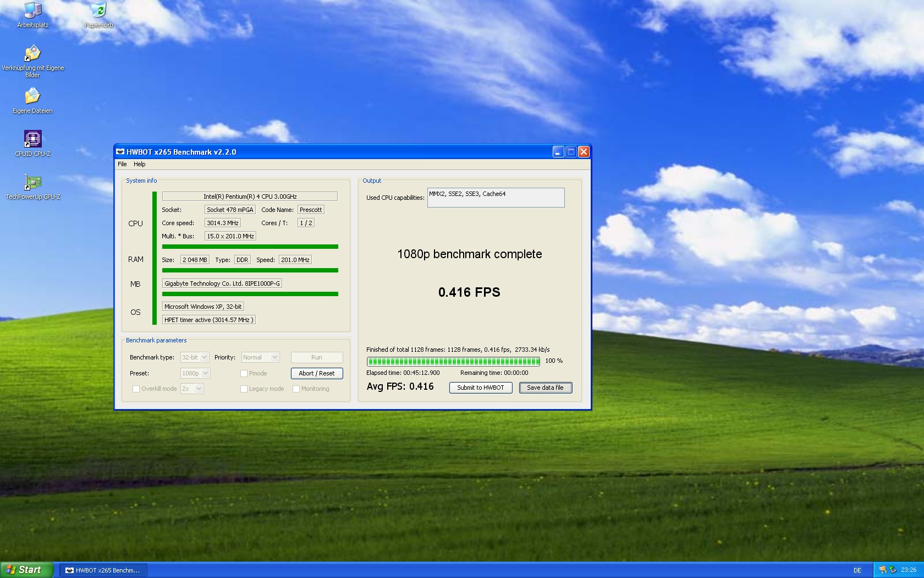924x578 pixels.
Task: Click HWBOT x265 Benchm... taskbar button
Action: [x=103, y=570]
